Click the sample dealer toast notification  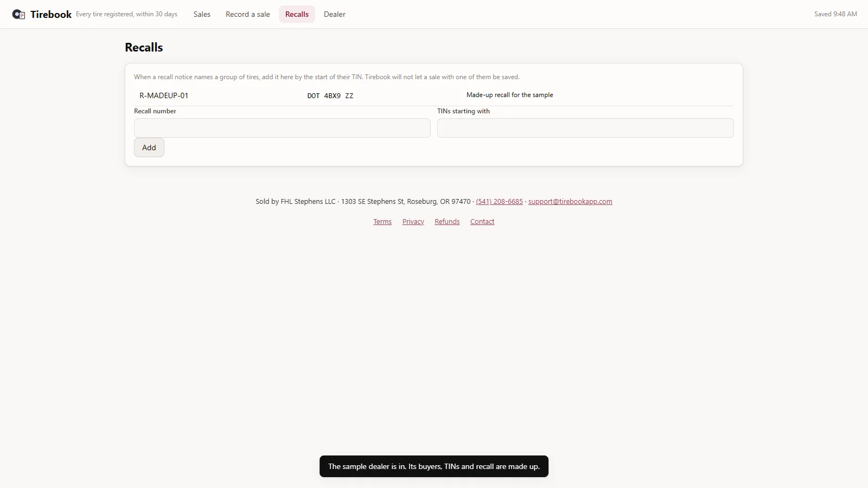tap(434, 466)
